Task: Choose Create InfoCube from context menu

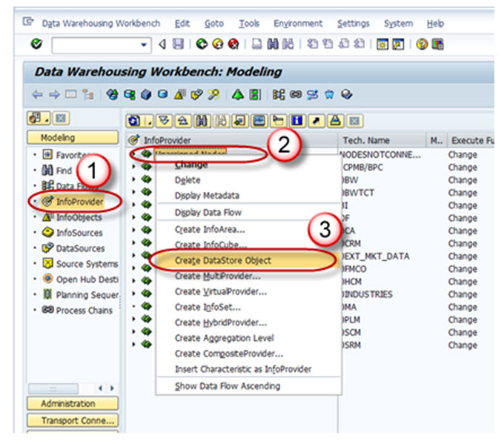Action: 210,245
